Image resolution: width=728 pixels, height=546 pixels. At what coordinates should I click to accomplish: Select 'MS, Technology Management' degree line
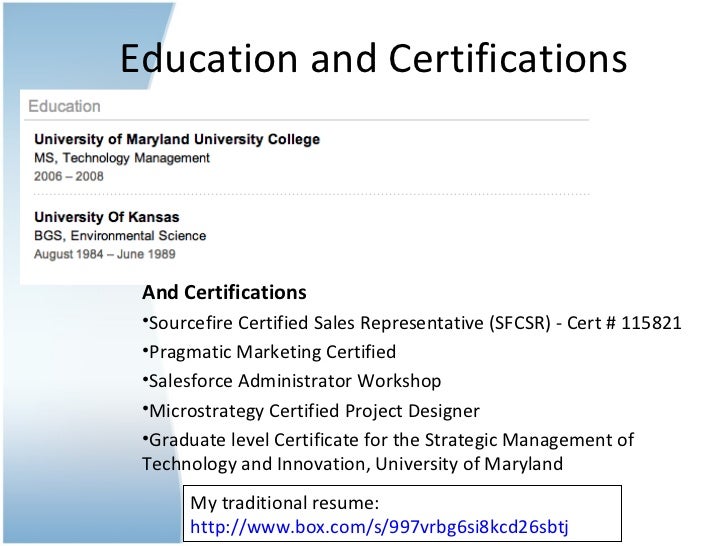pos(122,158)
